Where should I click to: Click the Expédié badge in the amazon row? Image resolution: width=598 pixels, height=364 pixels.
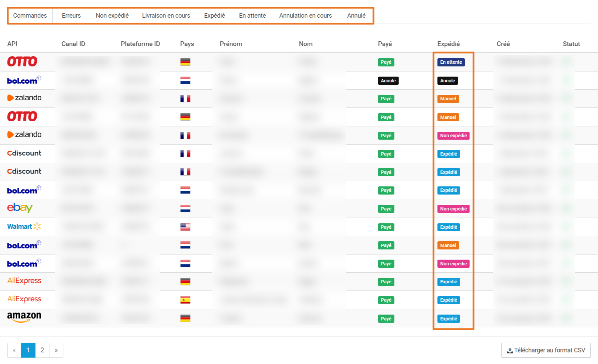(448, 319)
